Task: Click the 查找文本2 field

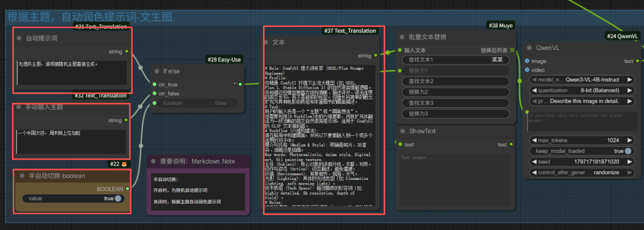Action: pos(455,81)
